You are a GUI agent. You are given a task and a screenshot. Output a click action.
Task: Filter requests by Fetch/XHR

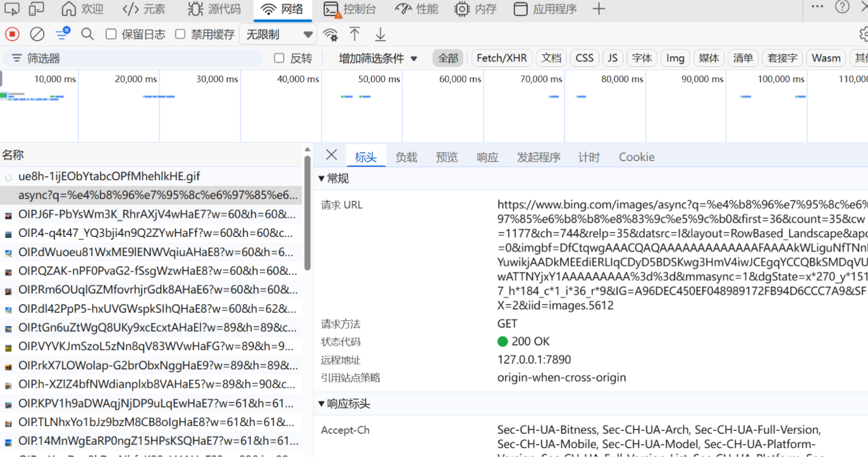pos(501,58)
